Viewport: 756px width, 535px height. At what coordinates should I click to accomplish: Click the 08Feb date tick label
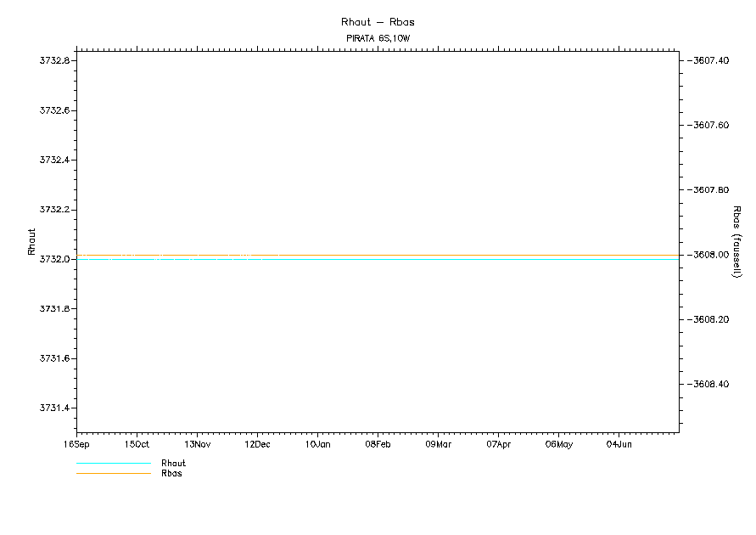(378, 444)
